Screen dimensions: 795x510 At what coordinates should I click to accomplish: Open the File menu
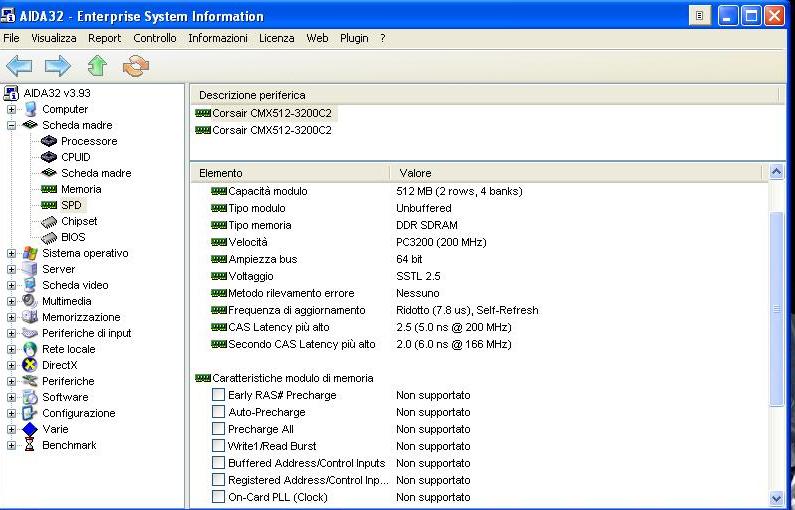[x=11, y=38]
